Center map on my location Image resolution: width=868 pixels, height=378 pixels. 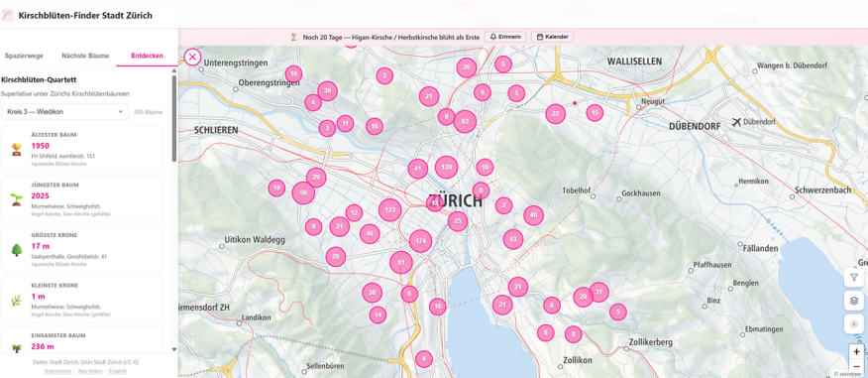[x=854, y=323]
